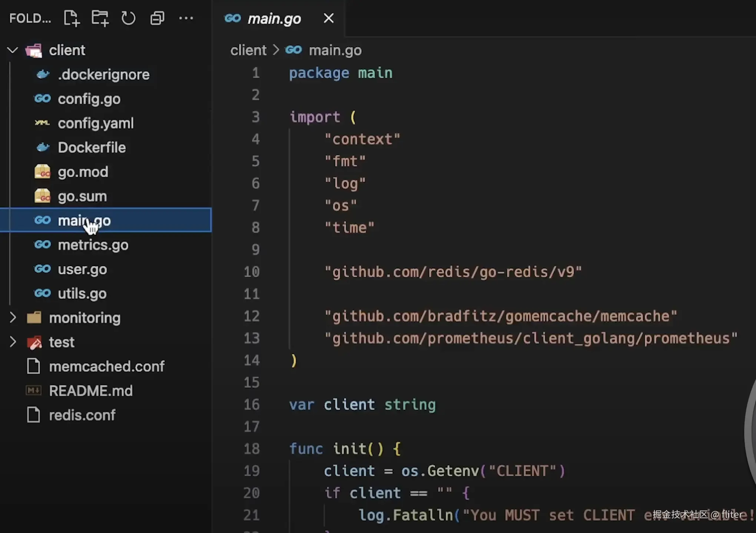Open README.md in the explorer

[90, 391]
